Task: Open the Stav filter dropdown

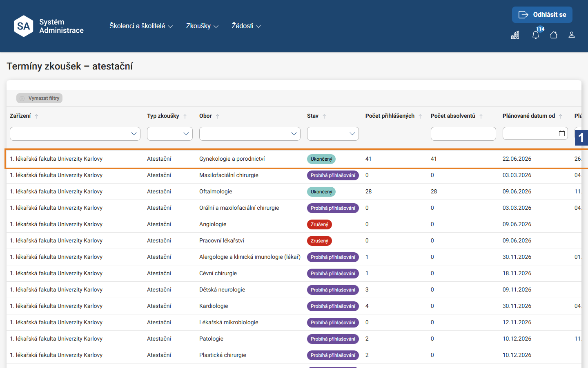Action: [x=333, y=134]
